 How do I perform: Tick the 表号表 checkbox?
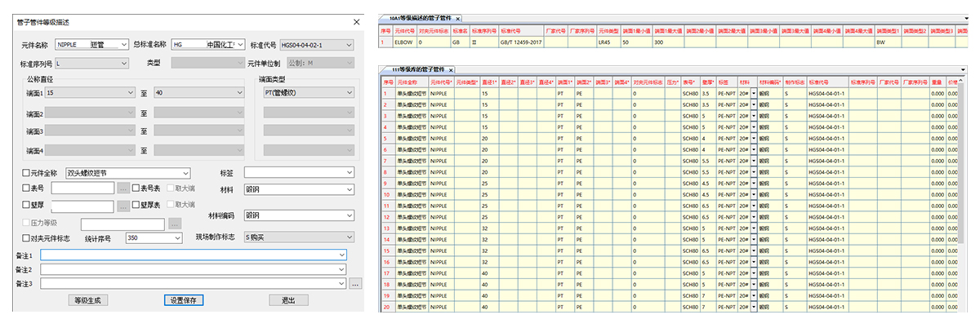point(137,188)
